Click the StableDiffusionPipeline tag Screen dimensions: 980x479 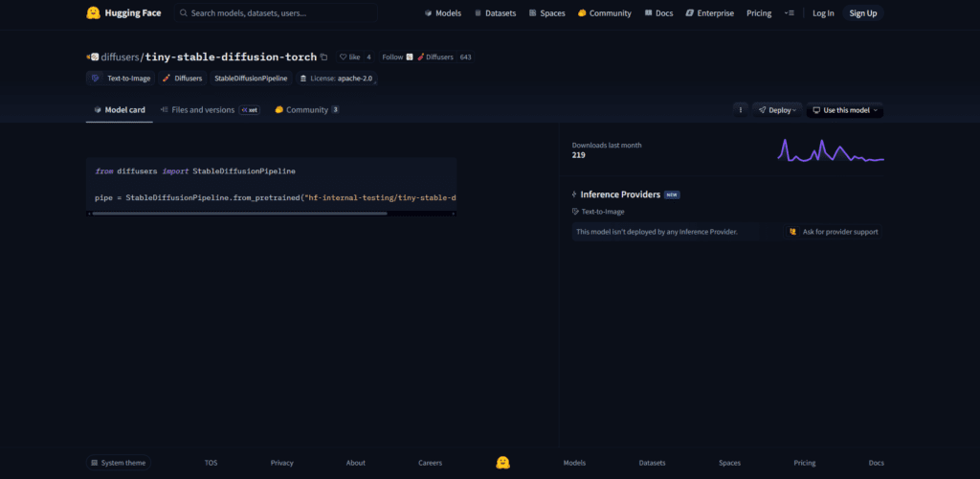pos(251,79)
